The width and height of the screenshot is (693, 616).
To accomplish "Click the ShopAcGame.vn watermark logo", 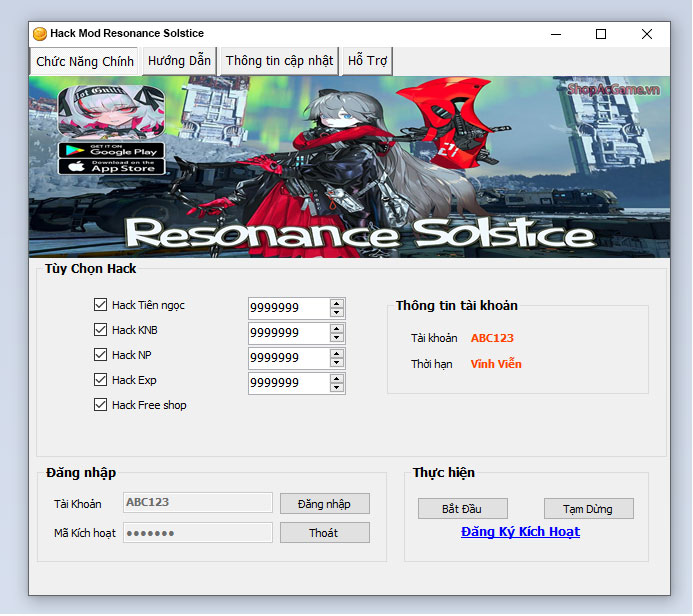I will click(613, 90).
